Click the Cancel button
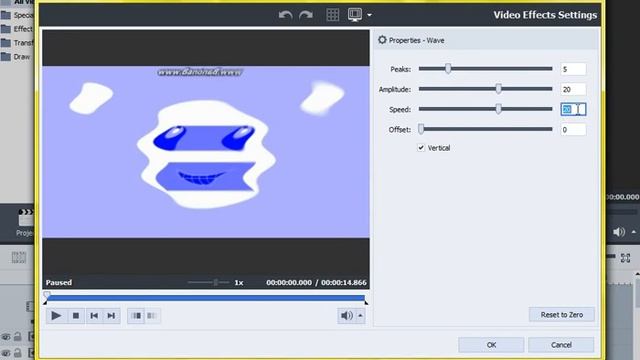The image size is (640, 360). [561, 345]
